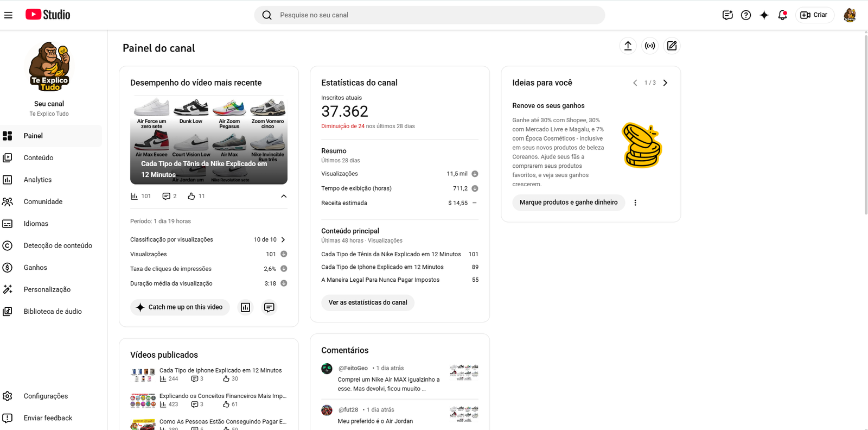Open Analytics in the sidebar
The height and width of the screenshot is (430, 868).
[x=37, y=180]
